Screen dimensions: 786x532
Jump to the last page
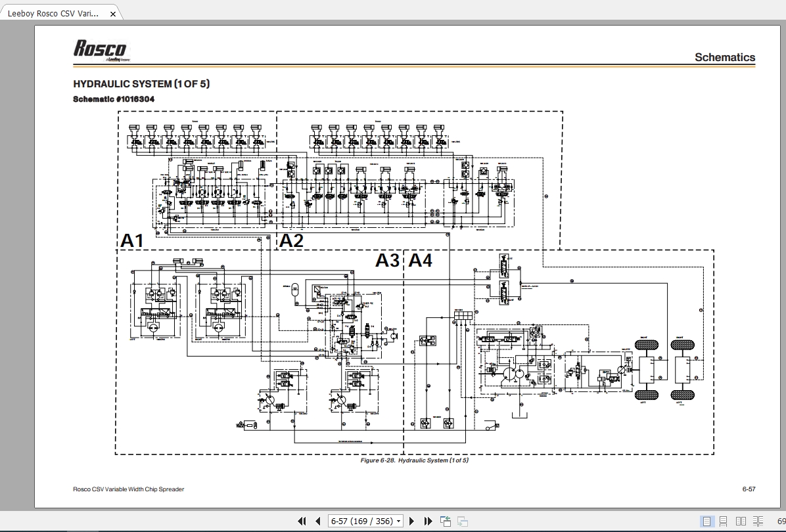428,521
